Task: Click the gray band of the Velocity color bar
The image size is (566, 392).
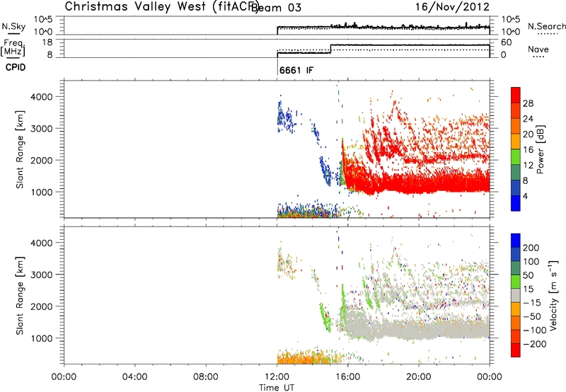Action: (516, 295)
